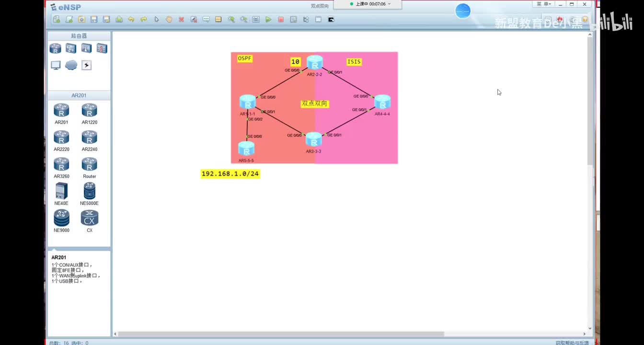The image size is (644, 345).
Task: Pick the AR201 router model
Action: (x=61, y=114)
